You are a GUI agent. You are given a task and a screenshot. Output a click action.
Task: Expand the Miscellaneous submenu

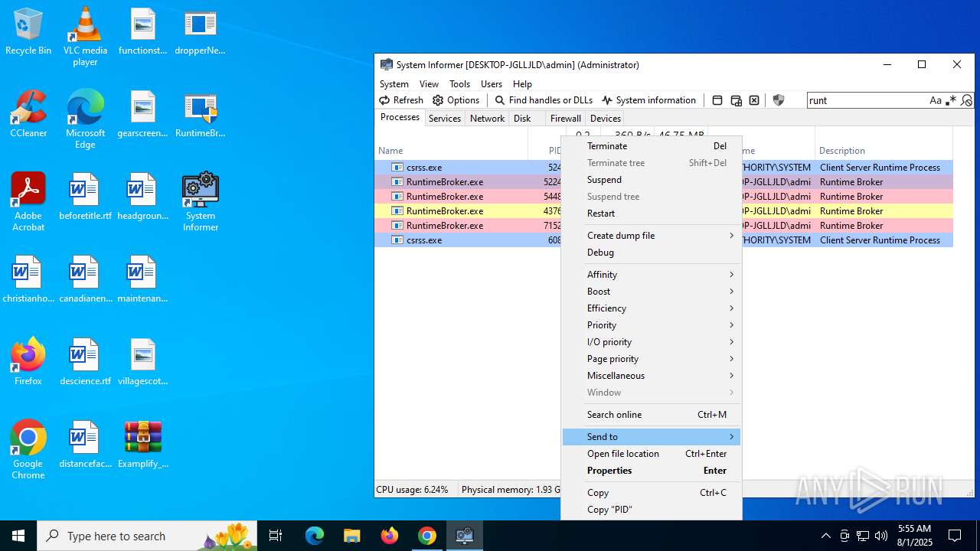(652, 376)
